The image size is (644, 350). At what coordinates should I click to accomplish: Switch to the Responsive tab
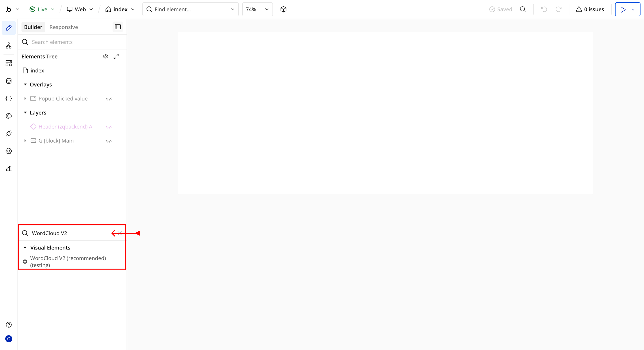coord(64,27)
